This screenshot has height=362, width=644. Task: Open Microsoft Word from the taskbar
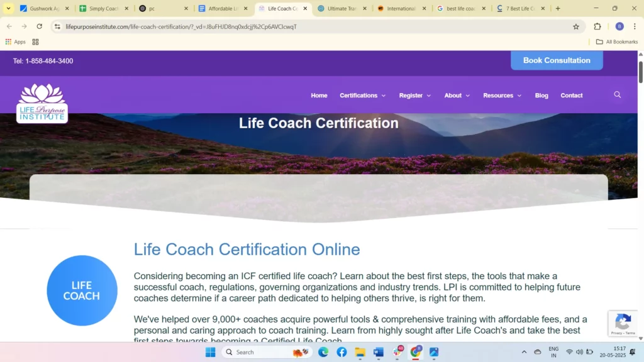pyautogui.click(x=378, y=352)
